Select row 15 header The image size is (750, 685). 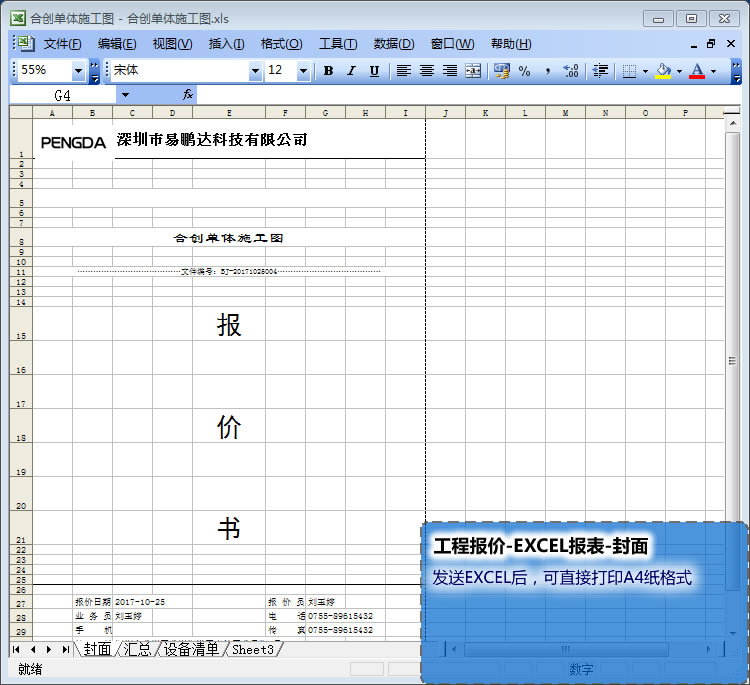[x=21, y=323]
